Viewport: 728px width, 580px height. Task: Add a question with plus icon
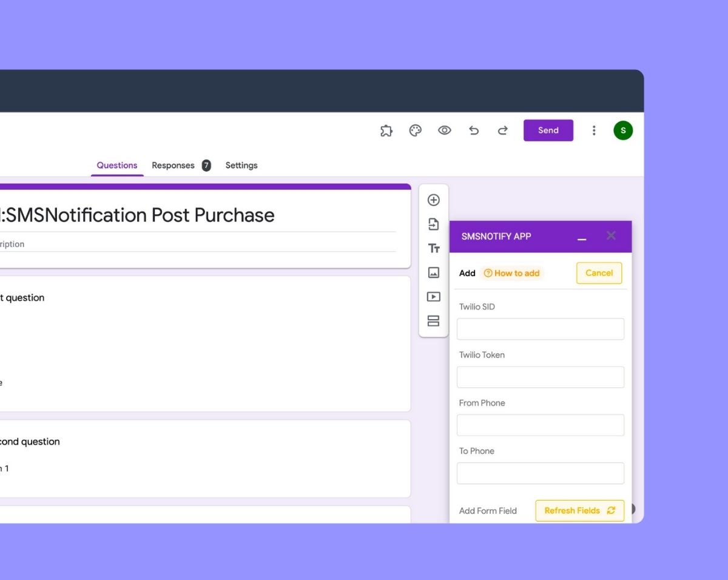tap(434, 200)
